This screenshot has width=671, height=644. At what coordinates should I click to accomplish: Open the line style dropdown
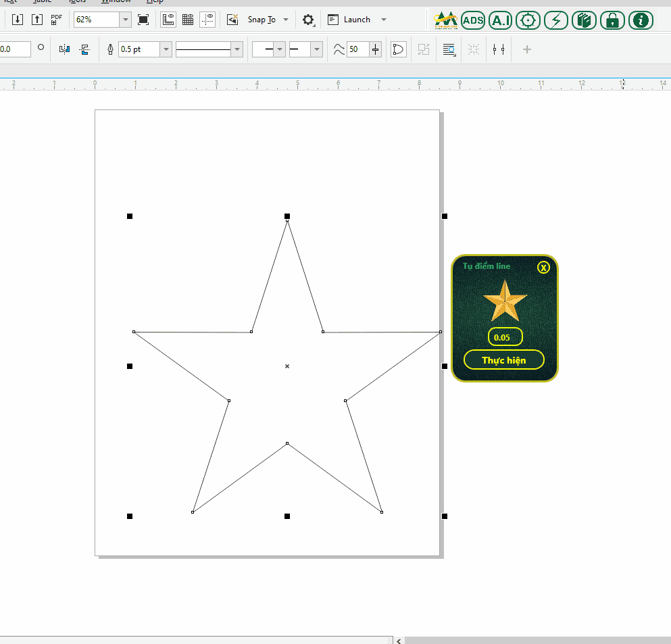(x=237, y=49)
